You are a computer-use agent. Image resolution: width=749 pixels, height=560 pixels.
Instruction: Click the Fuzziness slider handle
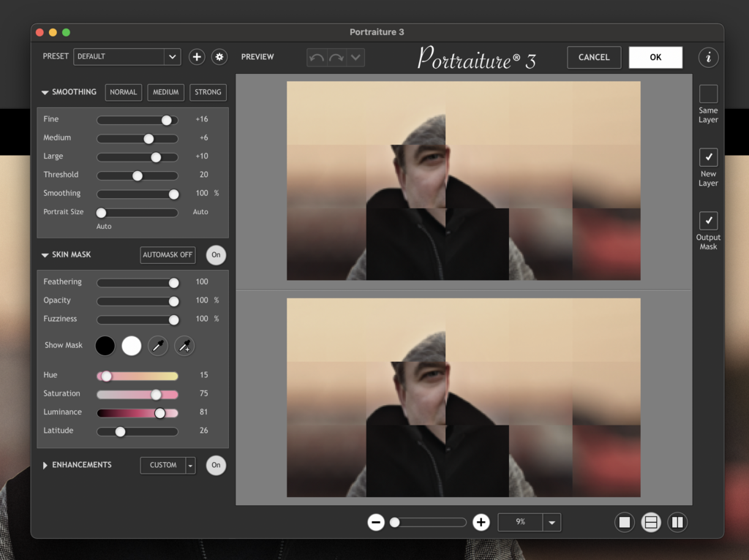(x=173, y=320)
